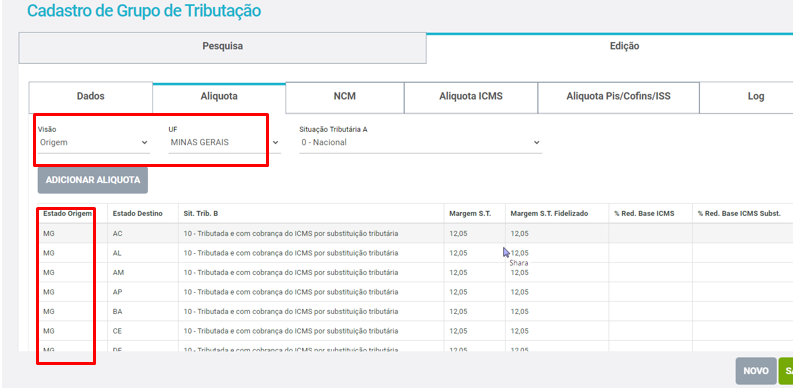Screen dimensions: 811x392
Task: Select the row with destination AL
Action: 415,253
